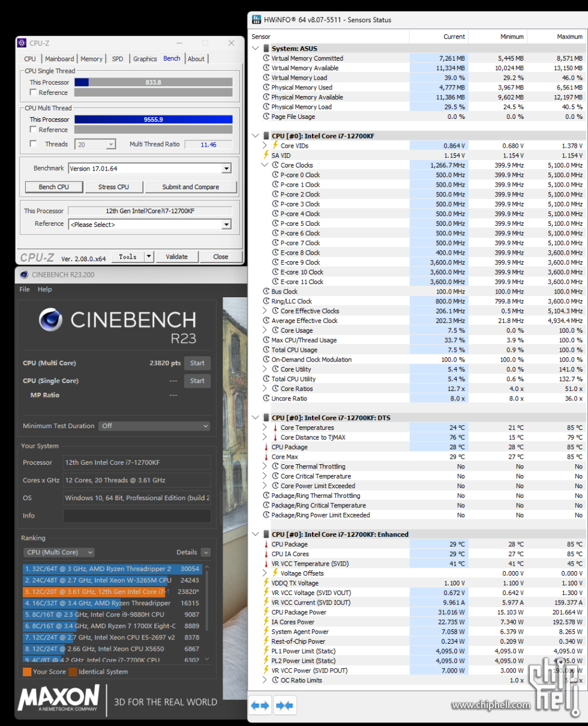Open the Reference Please Select dropdown
Screen dimensions: 588x726
[226, 224]
